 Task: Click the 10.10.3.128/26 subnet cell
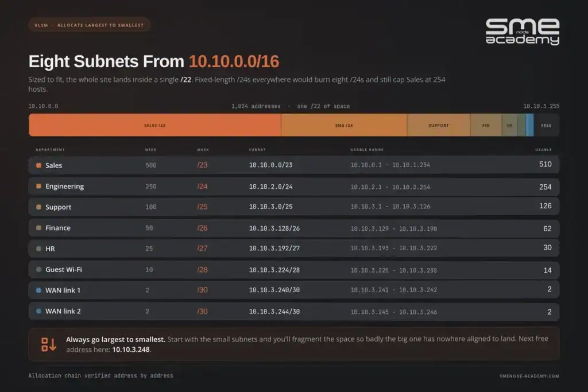274,228
